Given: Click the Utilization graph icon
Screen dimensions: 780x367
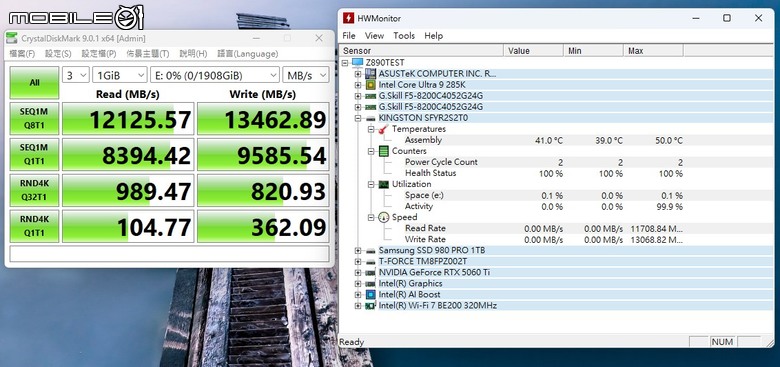Looking at the screenshot, I should 383,184.
